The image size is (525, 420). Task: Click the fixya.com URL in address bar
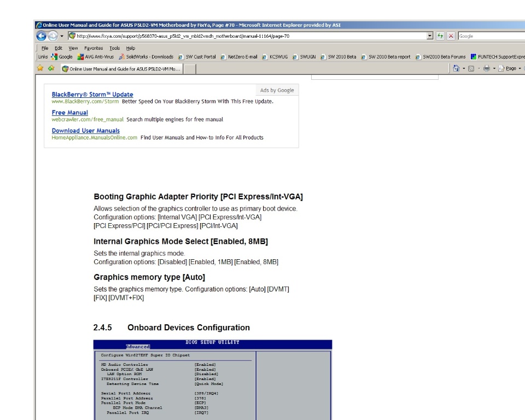click(x=183, y=36)
